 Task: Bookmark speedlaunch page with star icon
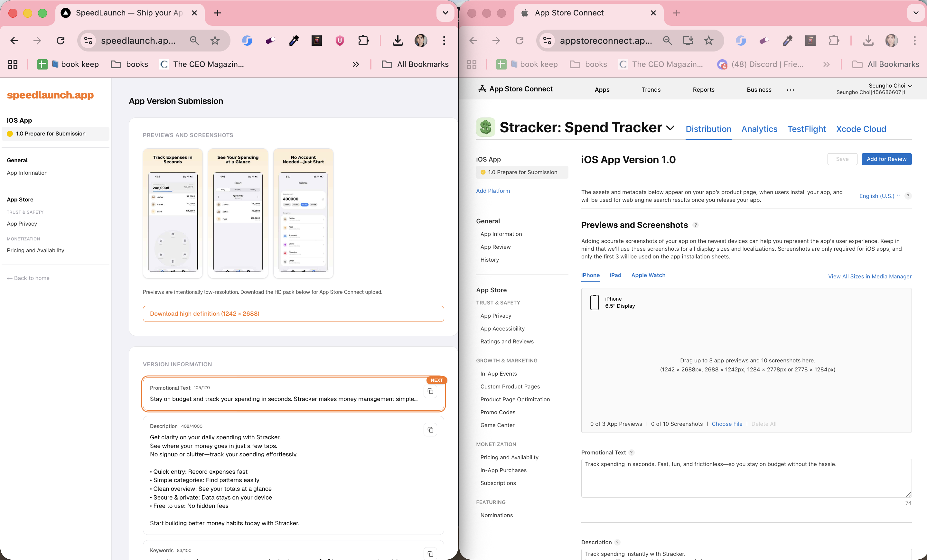pos(215,40)
